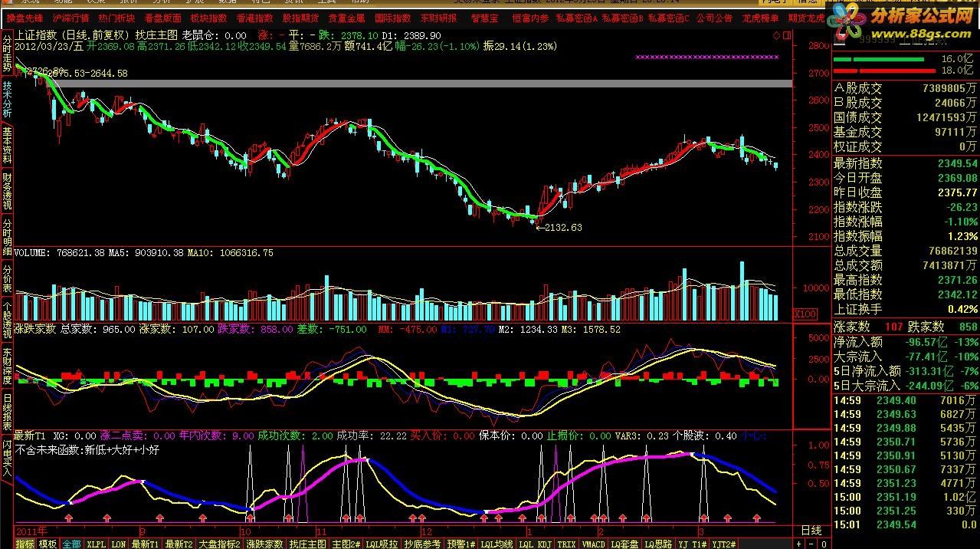Apply YJT2# indicator tab
Image resolution: width=980 pixels, height=549 pixels.
click(724, 544)
